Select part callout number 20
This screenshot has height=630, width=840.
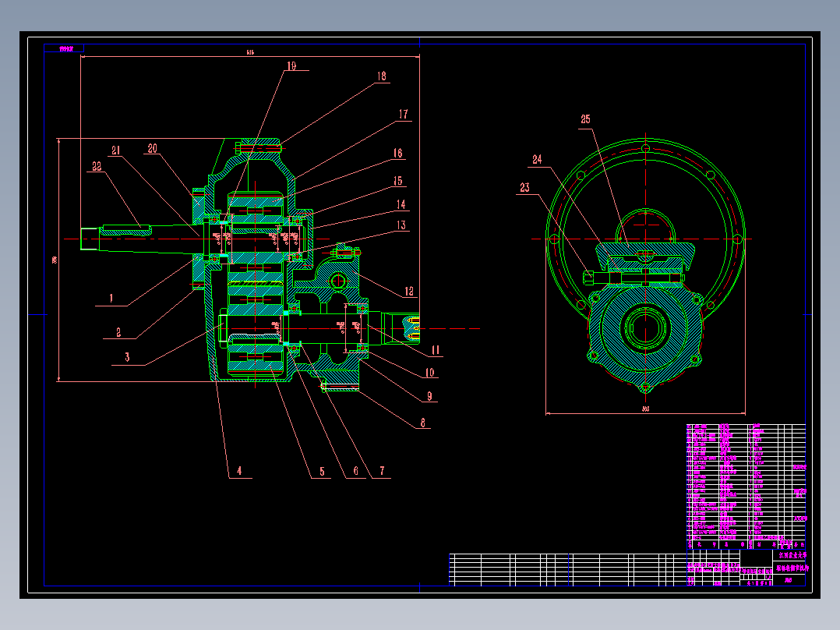(x=152, y=148)
